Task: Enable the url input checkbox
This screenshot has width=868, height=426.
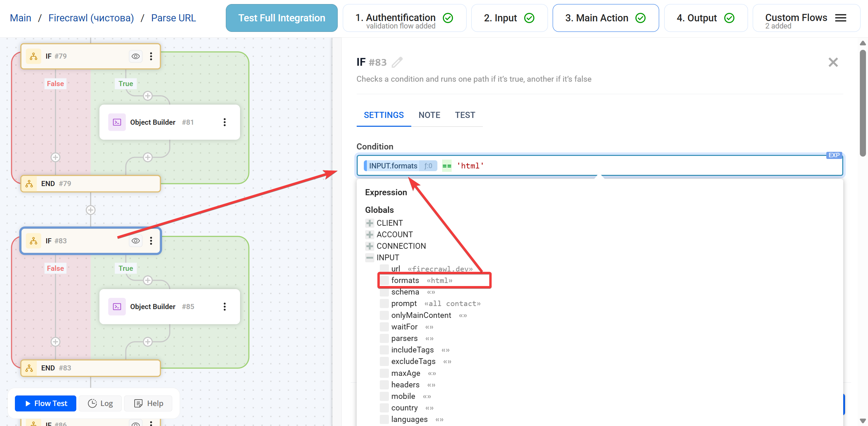Action: [384, 269]
